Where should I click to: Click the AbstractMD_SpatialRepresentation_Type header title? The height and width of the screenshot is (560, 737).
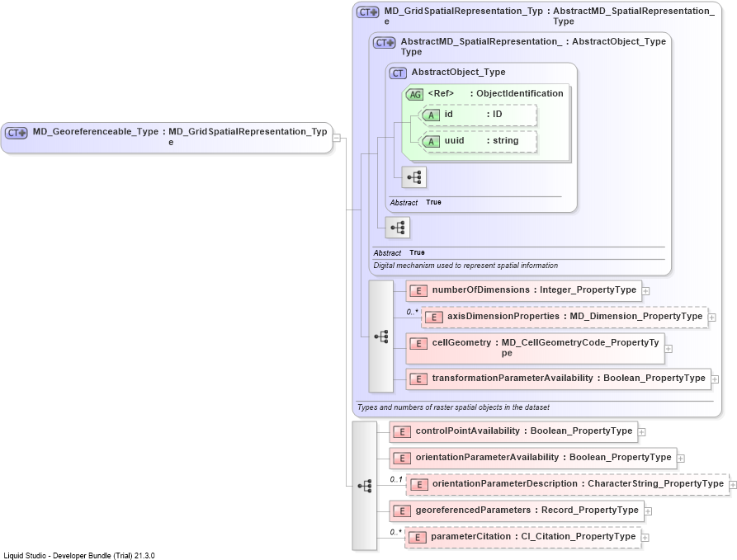[481, 46]
